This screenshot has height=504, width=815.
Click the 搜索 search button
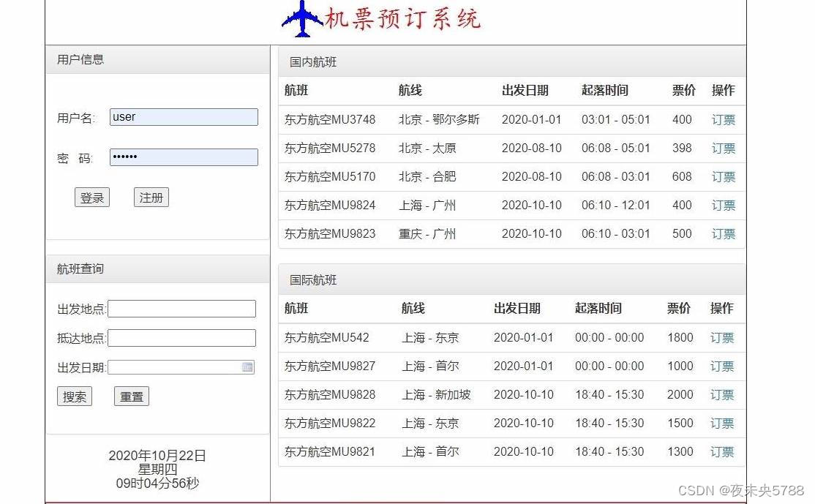75,396
